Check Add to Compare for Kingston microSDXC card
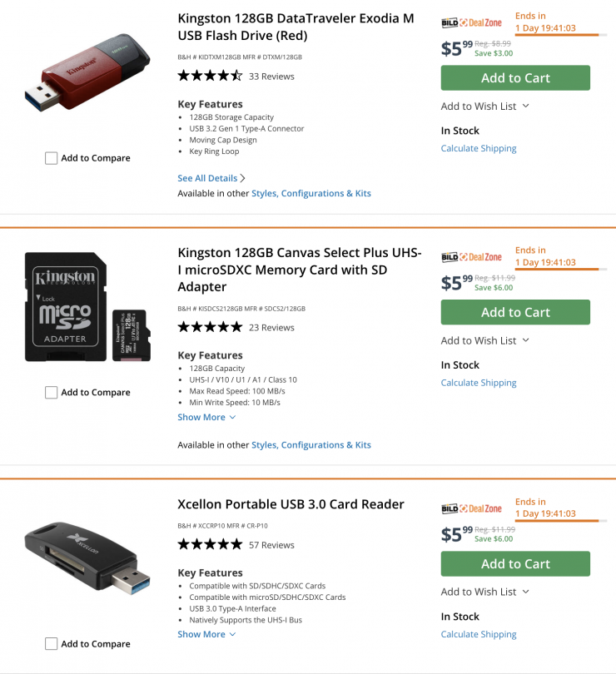 (52, 393)
